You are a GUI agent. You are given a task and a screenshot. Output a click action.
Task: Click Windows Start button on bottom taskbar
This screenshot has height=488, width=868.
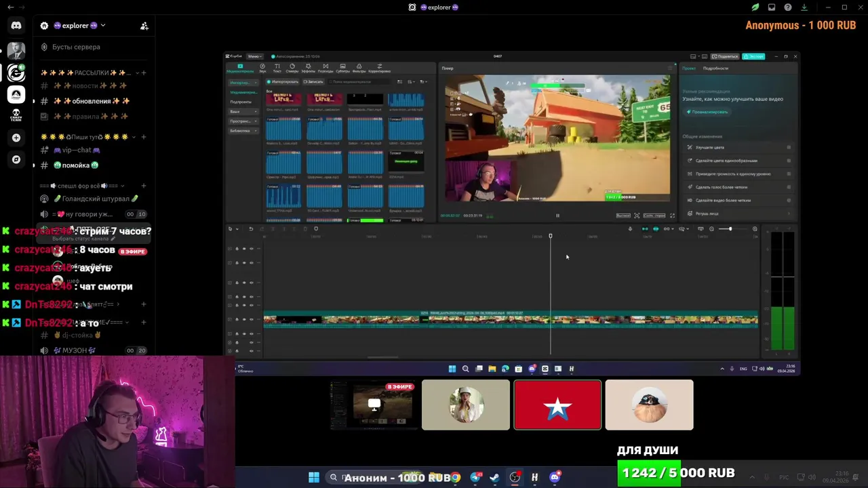click(314, 477)
